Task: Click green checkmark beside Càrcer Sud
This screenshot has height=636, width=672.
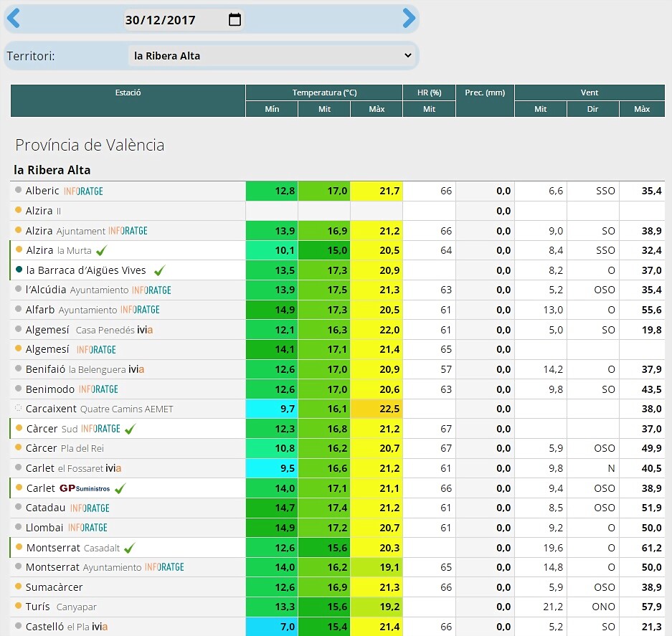Action: pyautogui.click(x=131, y=429)
